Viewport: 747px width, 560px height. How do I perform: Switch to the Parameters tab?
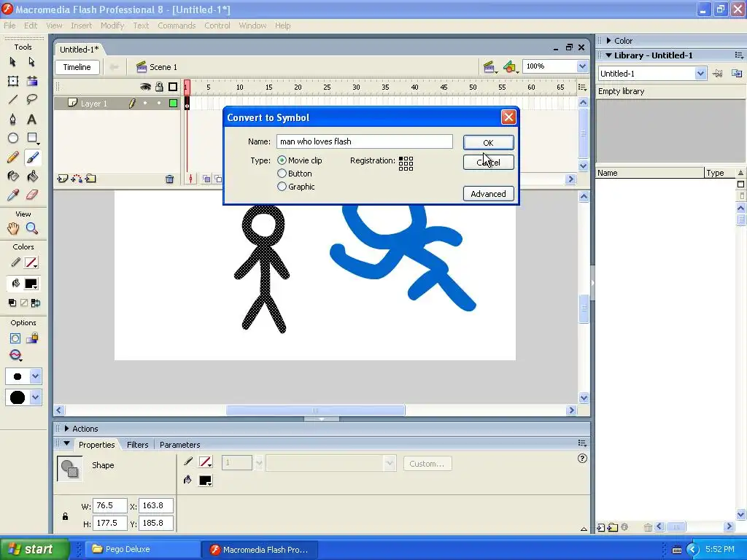[179, 445]
